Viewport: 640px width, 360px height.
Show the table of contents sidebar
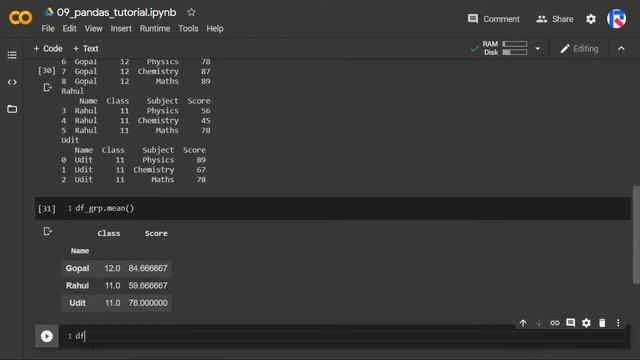[x=12, y=55]
